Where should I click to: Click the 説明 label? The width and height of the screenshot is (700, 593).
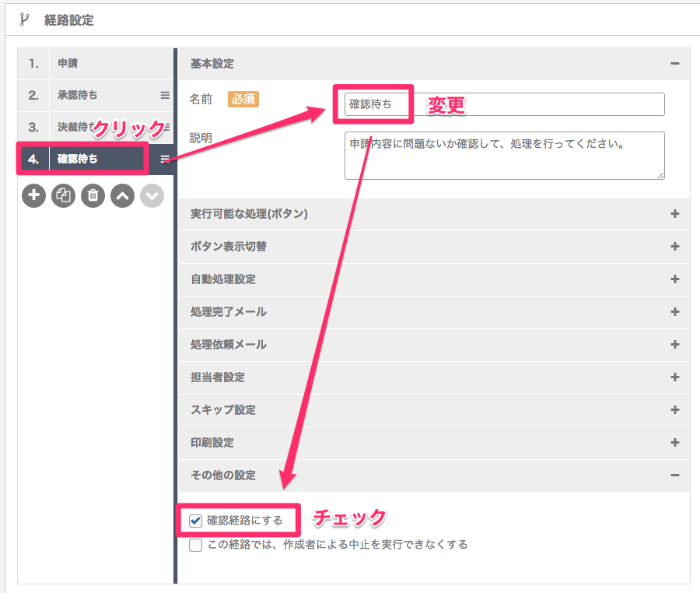point(201,138)
